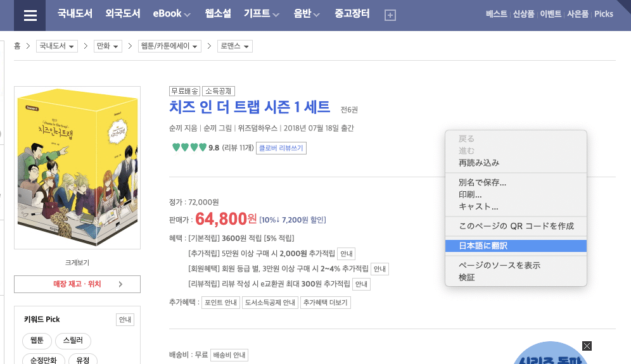Click author link 순끼 지음
The image size is (631, 364).
pos(183,129)
